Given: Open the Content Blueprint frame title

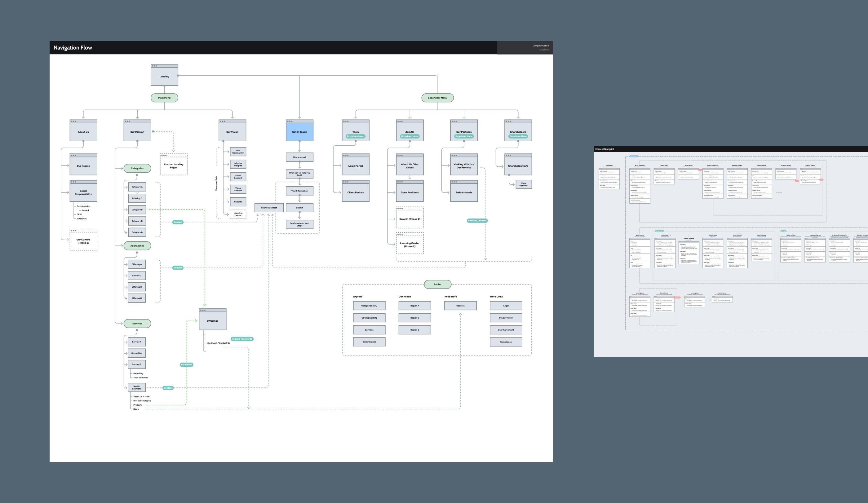Looking at the screenshot, I should click(x=604, y=149).
